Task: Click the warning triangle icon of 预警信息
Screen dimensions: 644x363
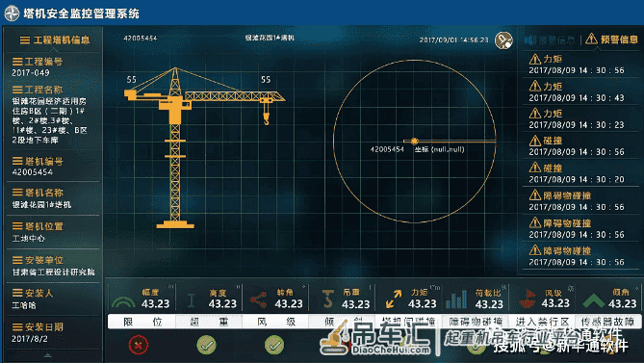Action: coord(591,39)
